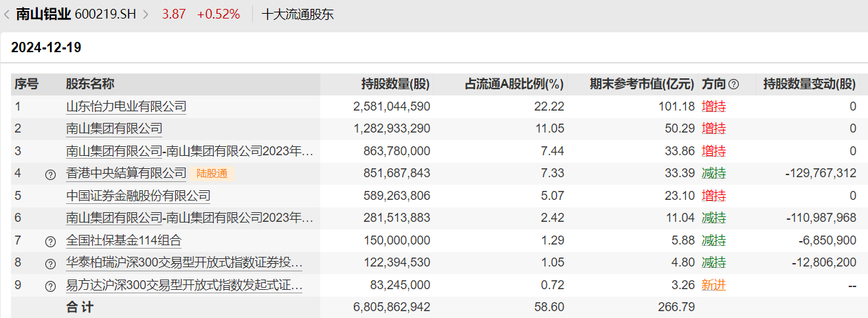
Task: Click holding amount 851,687,843
Action: [399, 173]
